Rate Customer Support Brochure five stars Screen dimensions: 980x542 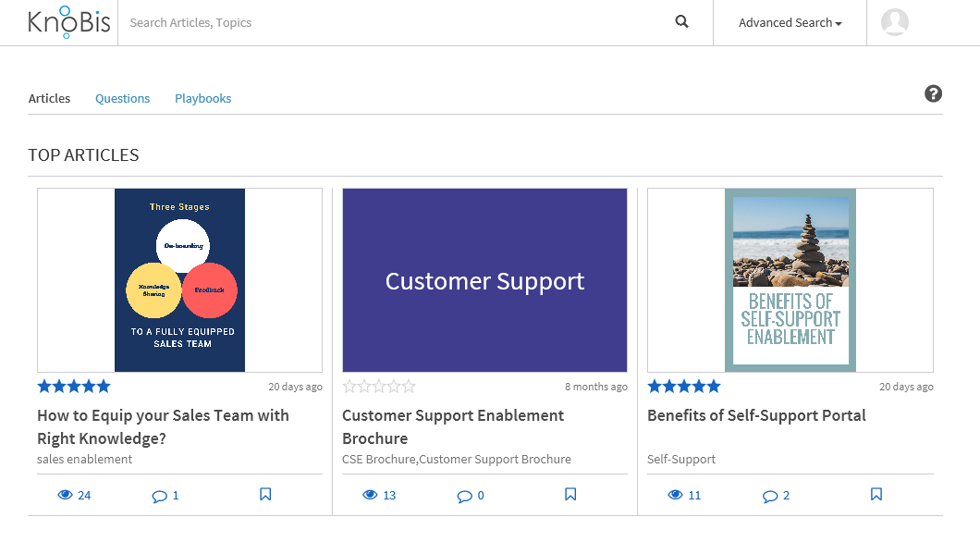409,387
